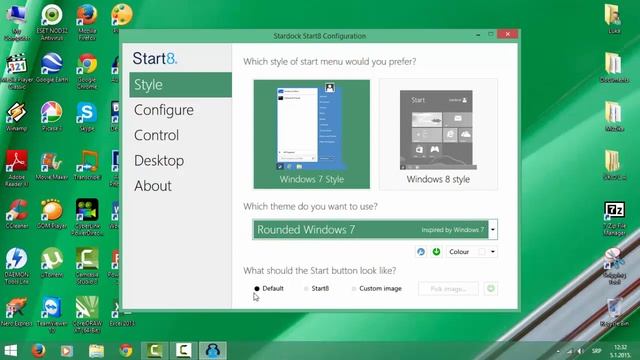Open the CCleaner desktop shortcut
This screenshot has height=360, width=640.
click(17, 214)
